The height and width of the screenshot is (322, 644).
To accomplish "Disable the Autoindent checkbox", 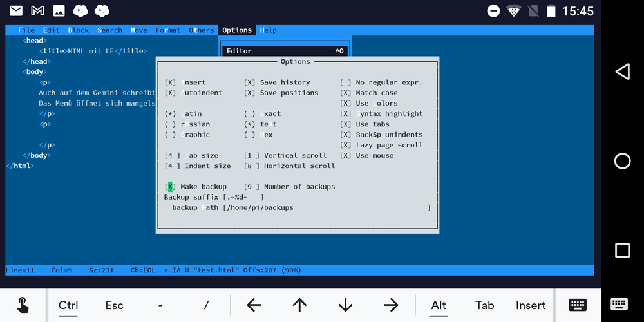I will click(171, 93).
